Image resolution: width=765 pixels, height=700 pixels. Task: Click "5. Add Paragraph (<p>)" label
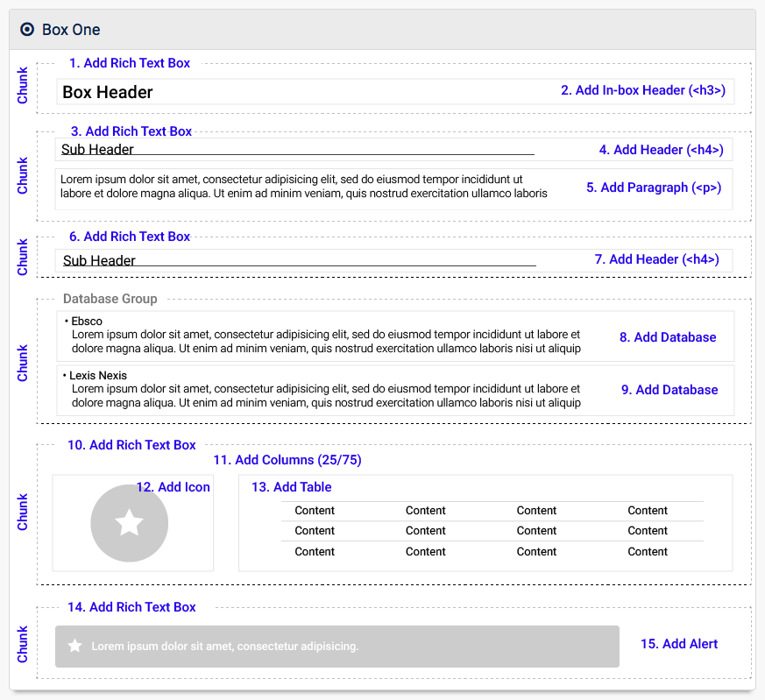coord(654,187)
